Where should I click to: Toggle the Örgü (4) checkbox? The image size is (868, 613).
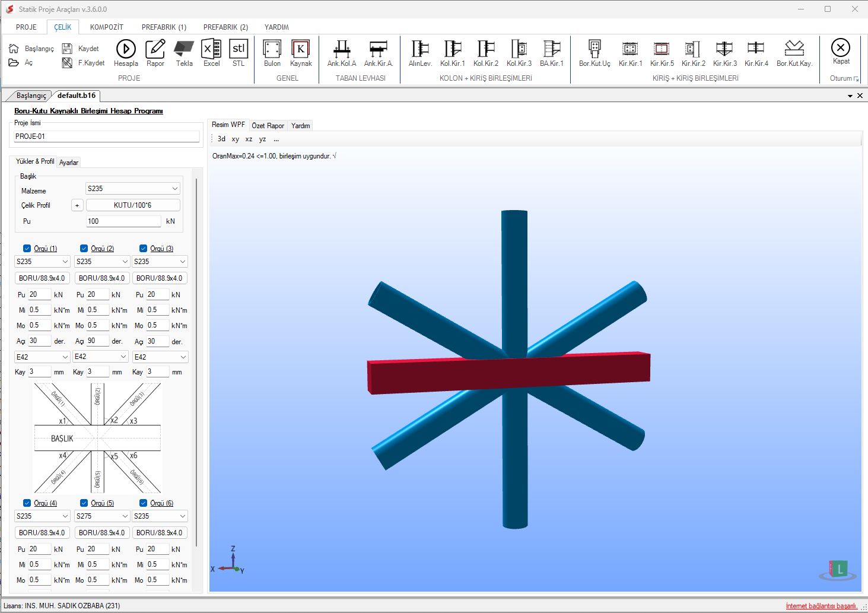coord(27,503)
